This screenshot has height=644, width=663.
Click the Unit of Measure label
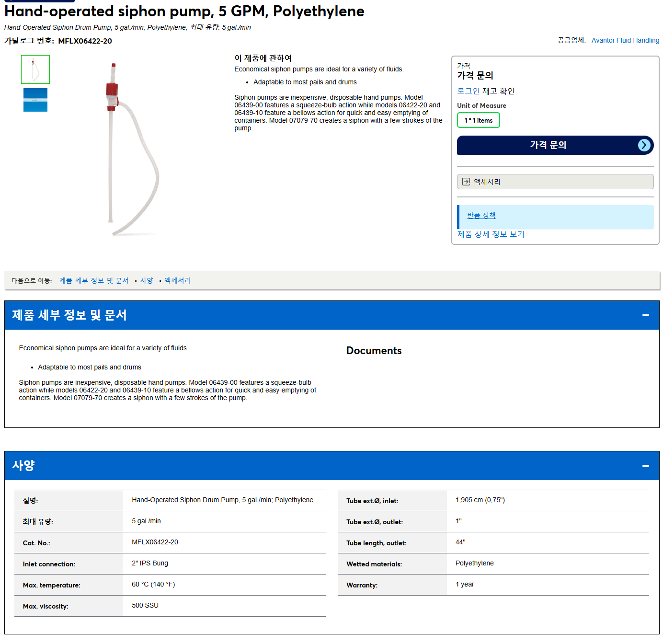point(481,106)
